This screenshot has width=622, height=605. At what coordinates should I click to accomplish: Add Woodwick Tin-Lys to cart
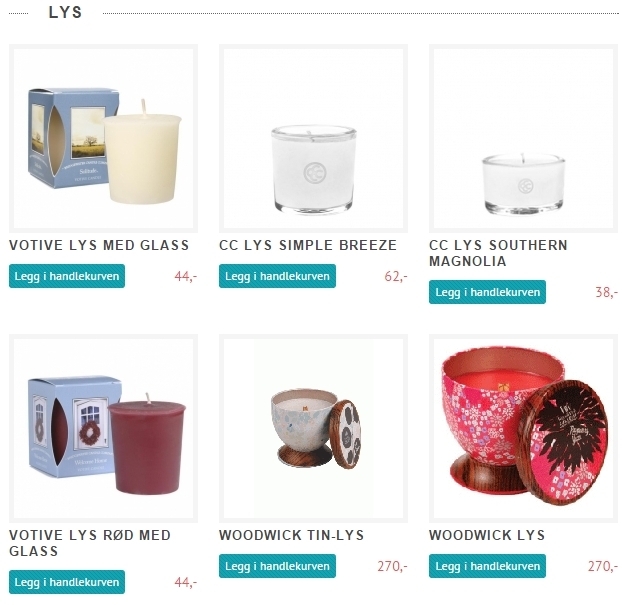click(277, 566)
